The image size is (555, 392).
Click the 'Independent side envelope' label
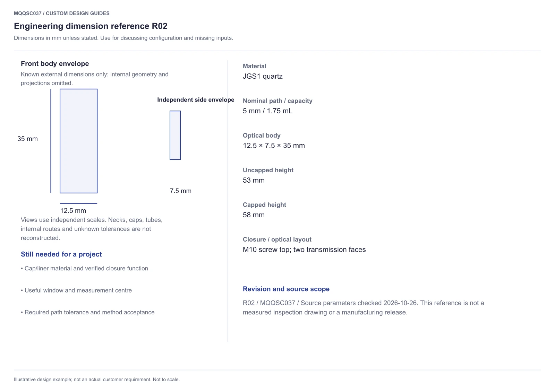[196, 100]
